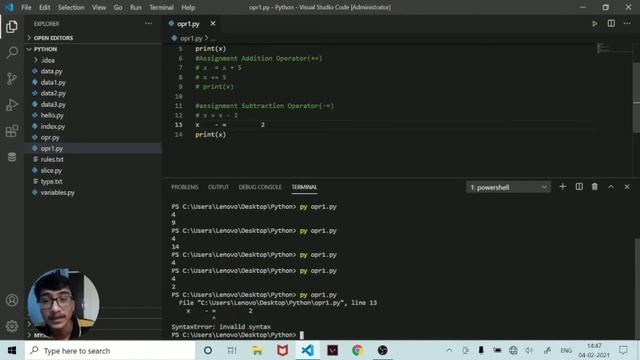
Task: Select opr1.py in the explorer tree
Action: click(x=93, y=149)
